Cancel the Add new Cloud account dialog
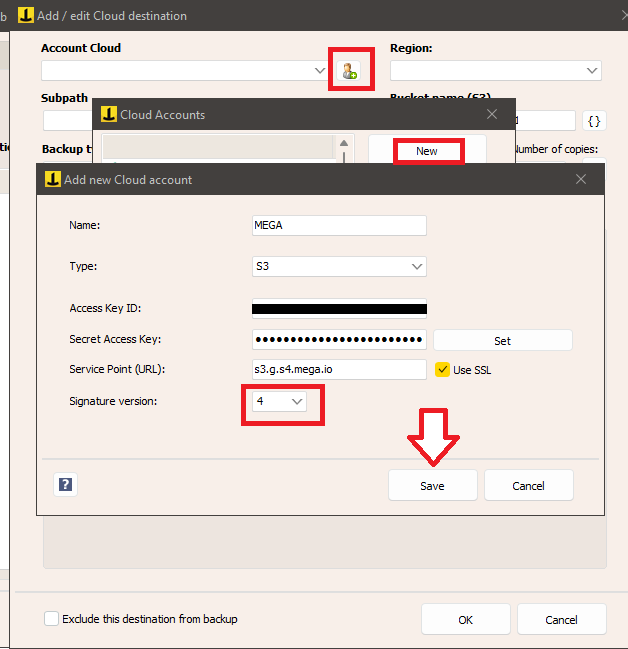The width and height of the screenshot is (628, 649). coord(528,486)
